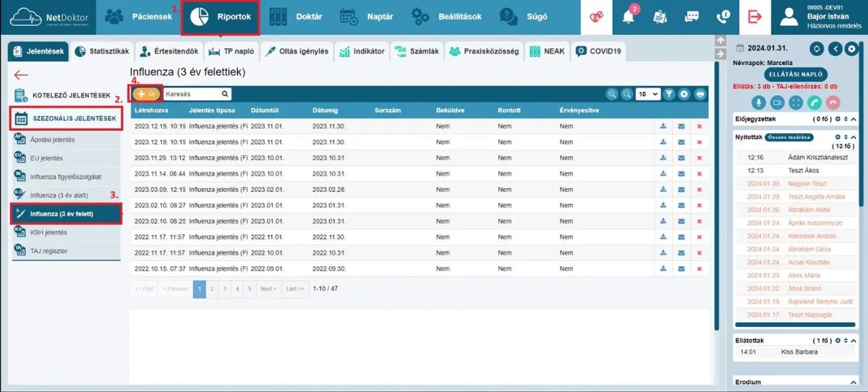The height and width of the screenshot is (392, 868).
Task: Open the Riportok menu
Action: tap(220, 17)
